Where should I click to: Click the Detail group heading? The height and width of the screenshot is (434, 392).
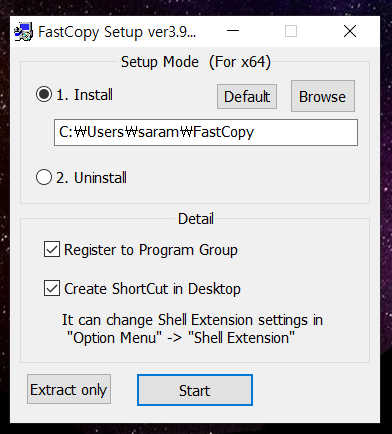[x=196, y=219]
